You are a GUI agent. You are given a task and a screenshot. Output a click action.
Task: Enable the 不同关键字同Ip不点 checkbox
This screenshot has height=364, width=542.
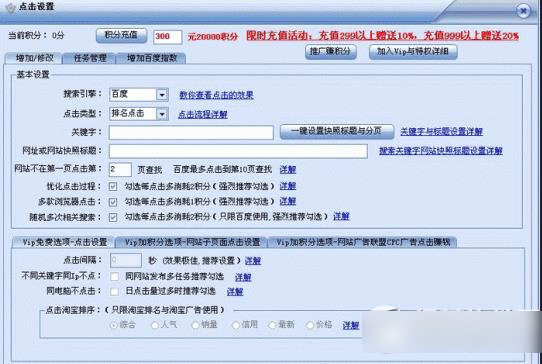(114, 277)
